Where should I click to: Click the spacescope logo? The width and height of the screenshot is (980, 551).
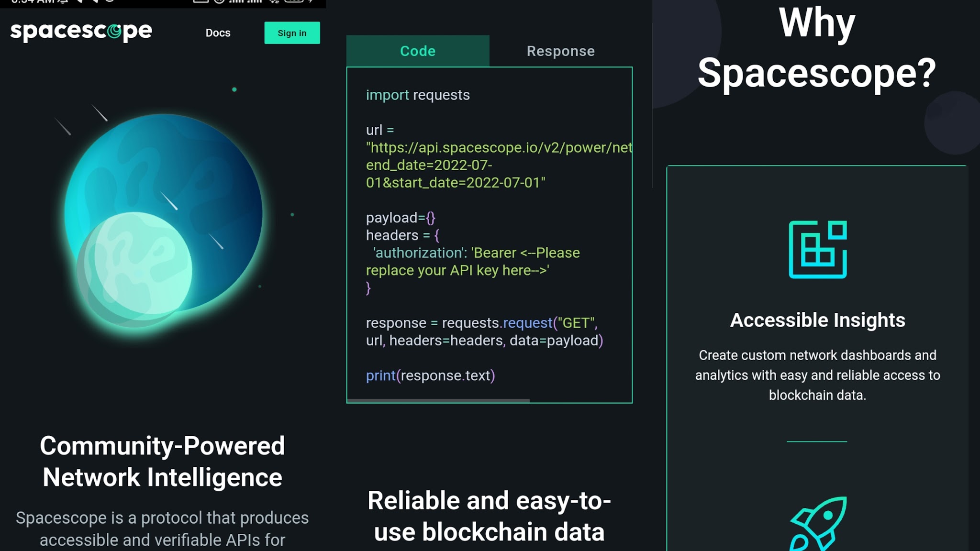tap(81, 32)
